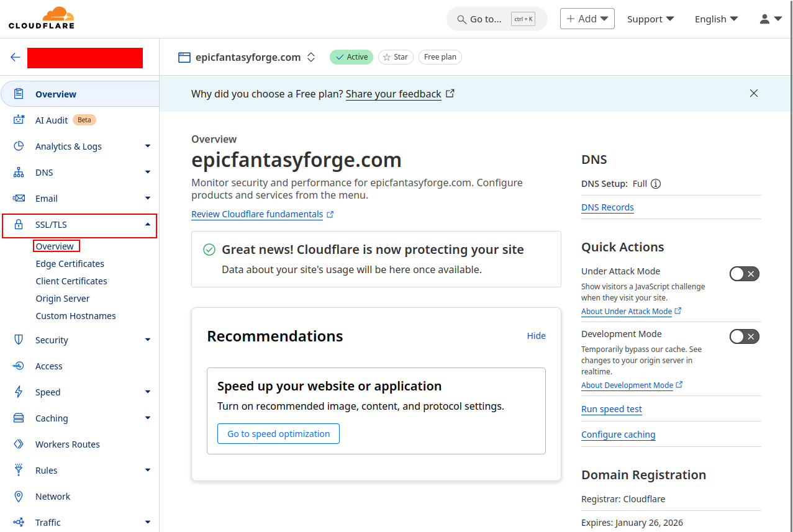Collapse the SSL/TLS section arrow
Viewport: 793px width, 532px height.
point(148,224)
